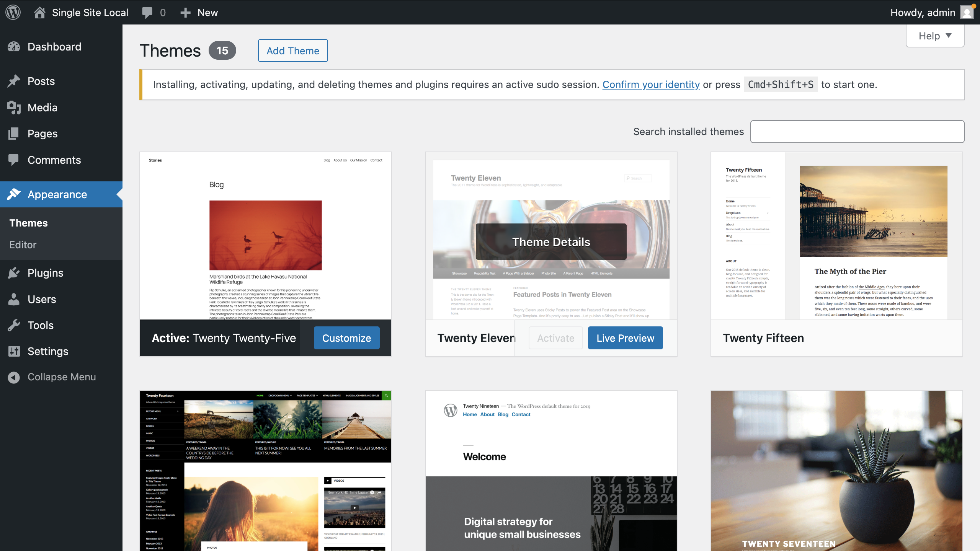Click the Users person icon
This screenshot has width=980, height=551.
coord(14,299)
